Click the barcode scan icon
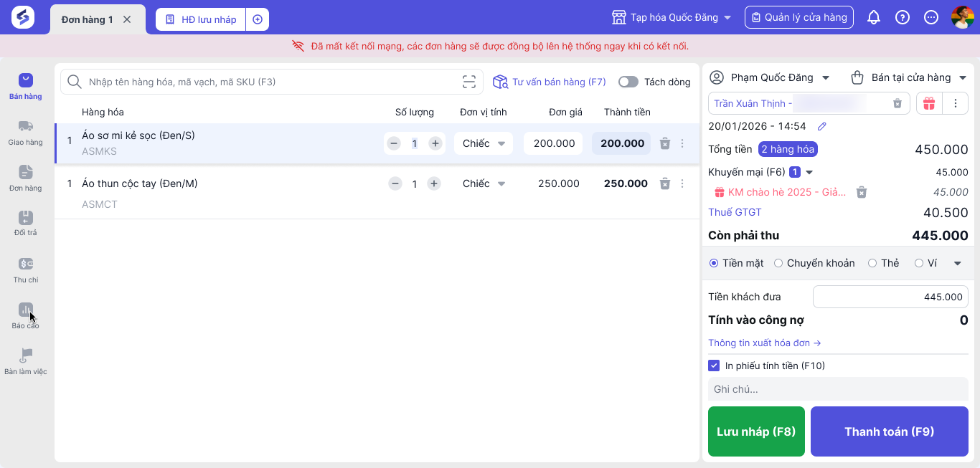980x468 pixels. pyautogui.click(x=468, y=82)
